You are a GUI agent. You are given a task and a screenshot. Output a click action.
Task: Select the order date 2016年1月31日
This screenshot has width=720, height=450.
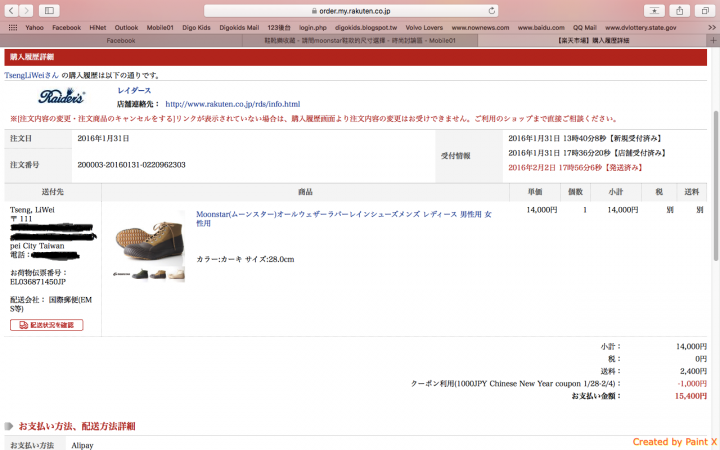tap(103, 138)
